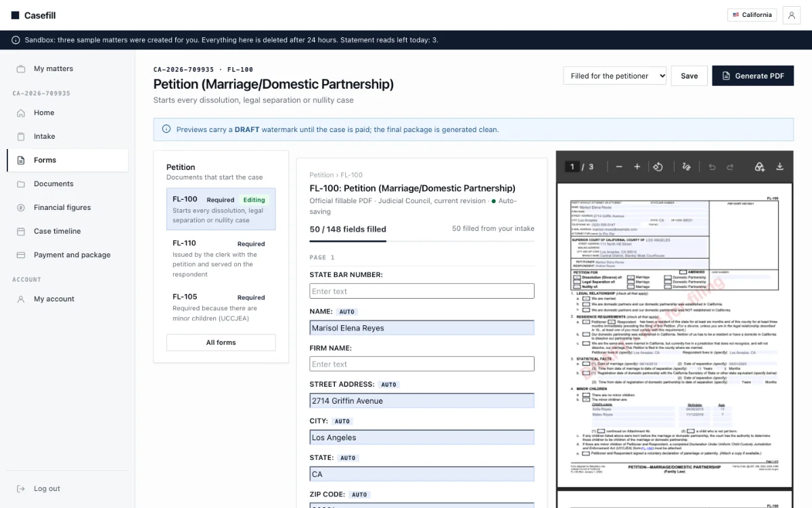Click the Street Address field
Image resolution: width=812 pixels, height=508 pixels.
[422, 401]
